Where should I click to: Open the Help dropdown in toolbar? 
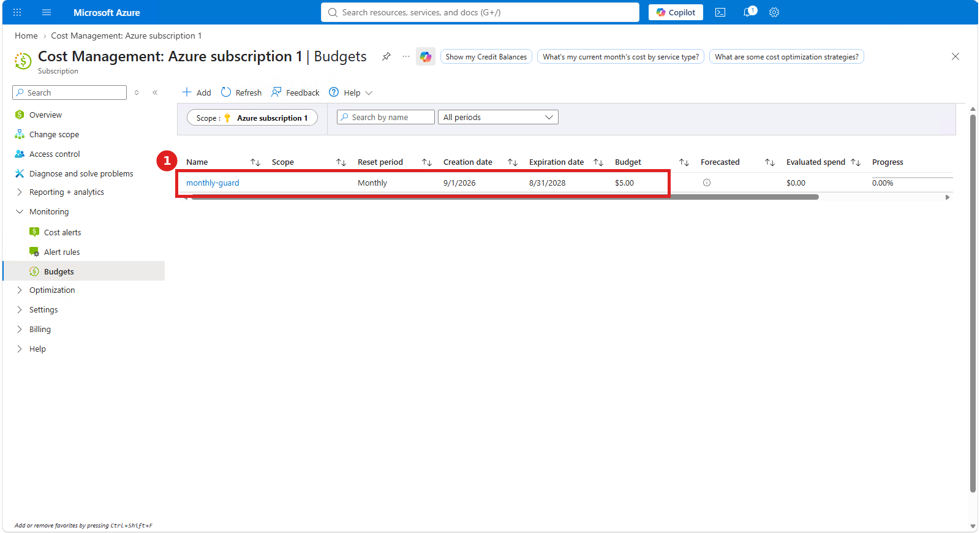click(x=351, y=93)
